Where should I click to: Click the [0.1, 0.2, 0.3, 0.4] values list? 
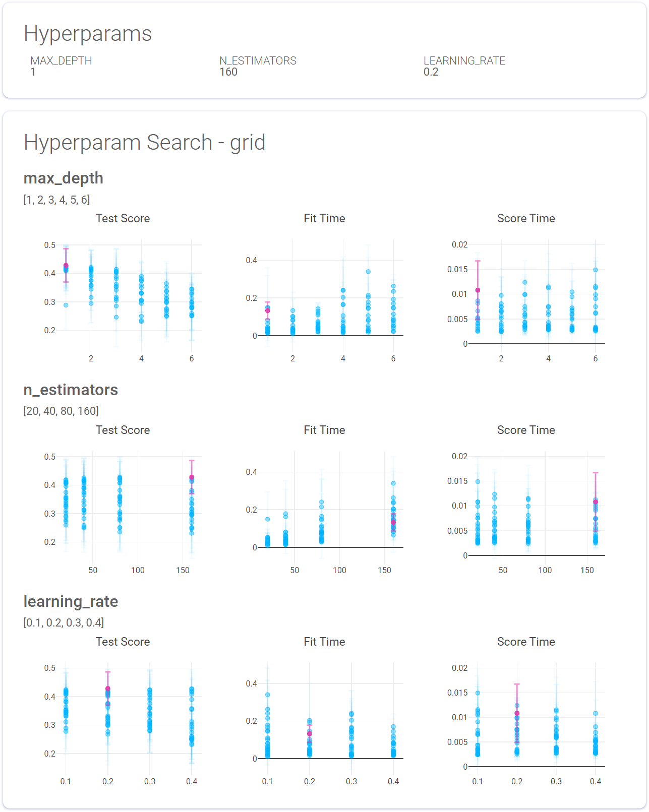(64, 623)
